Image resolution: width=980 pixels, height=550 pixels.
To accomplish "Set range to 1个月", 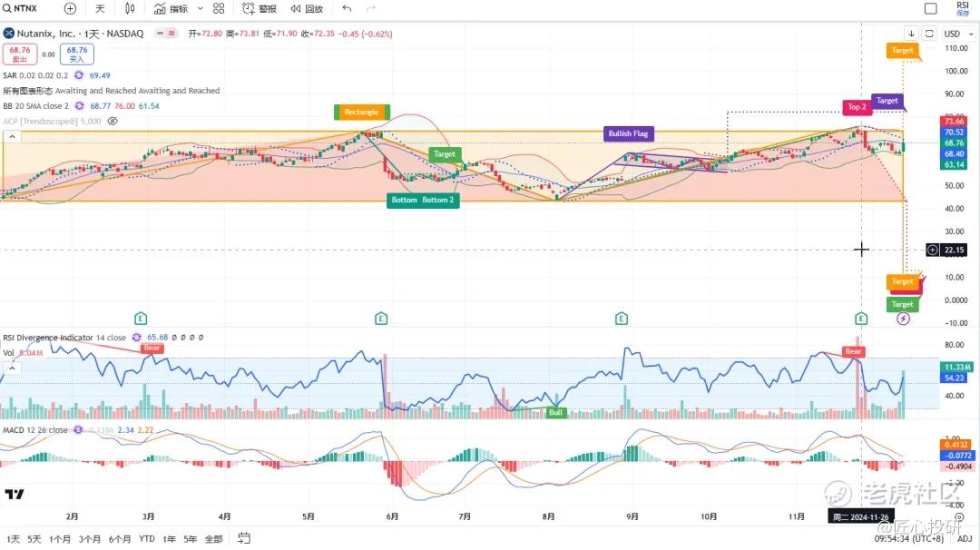I will click(x=60, y=539).
